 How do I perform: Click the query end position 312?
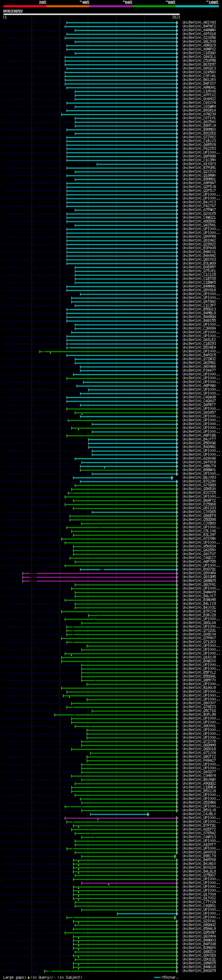pos(175,17)
